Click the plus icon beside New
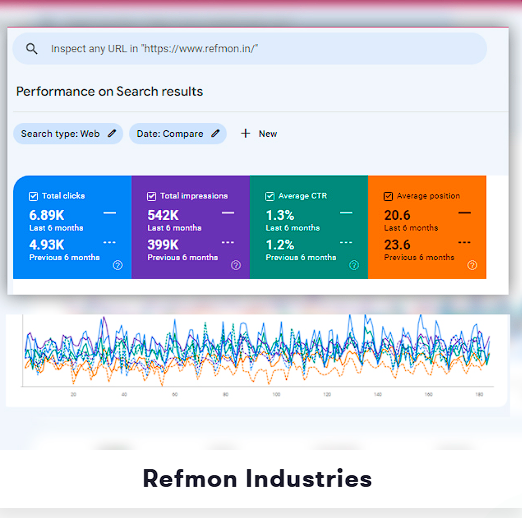Image resolution: width=522 pixels, height=518 pixels. pyautogui.click(x=246, y=134)
